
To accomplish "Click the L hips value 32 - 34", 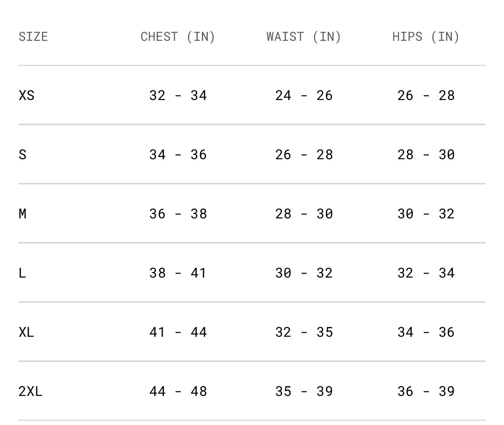I will pos(426,273).
